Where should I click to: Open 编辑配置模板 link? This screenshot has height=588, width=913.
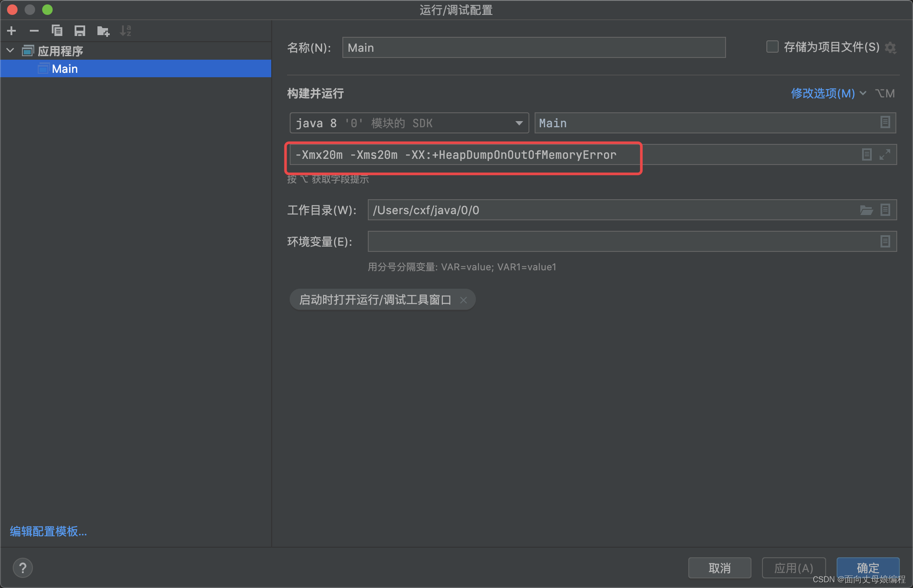coord(48,531)
